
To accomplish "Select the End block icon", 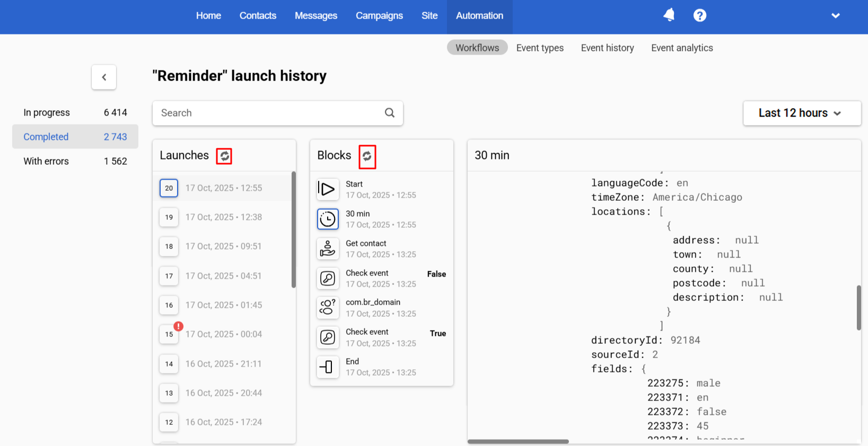I will 328,367.
